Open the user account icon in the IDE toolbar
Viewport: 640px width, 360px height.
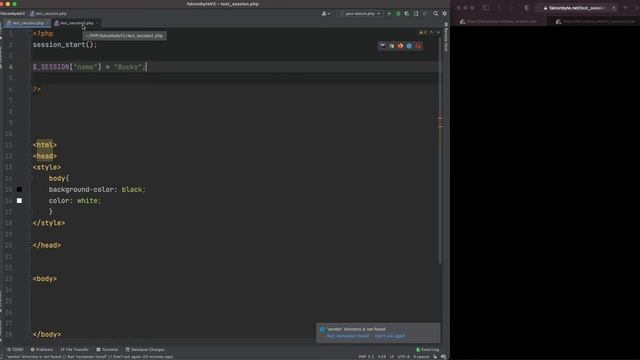[325, 13]
